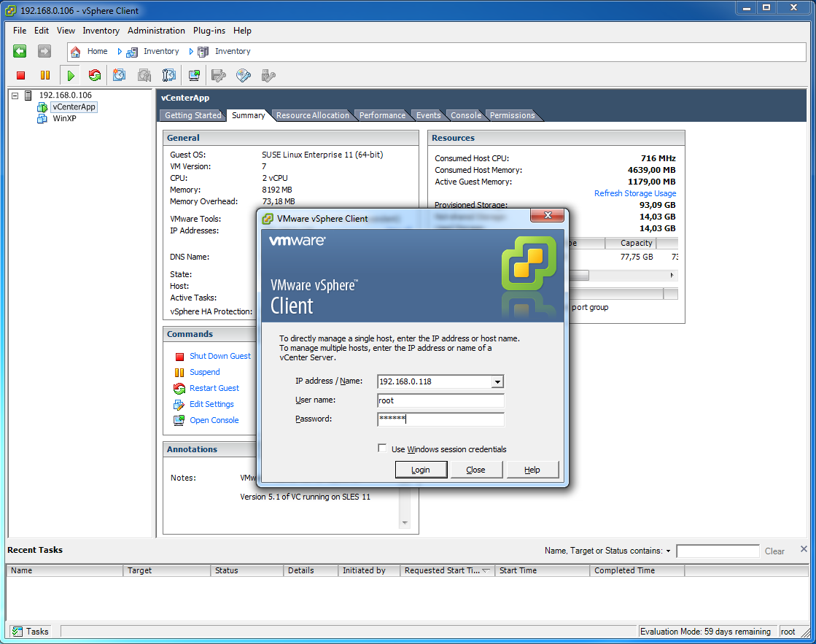
Task: Click the grey Forward navigation arrow
Action: (x=44, y=51)
